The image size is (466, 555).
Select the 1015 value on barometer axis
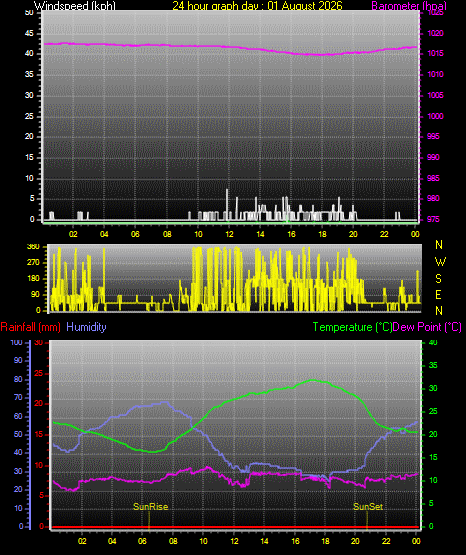coord(436,54)
